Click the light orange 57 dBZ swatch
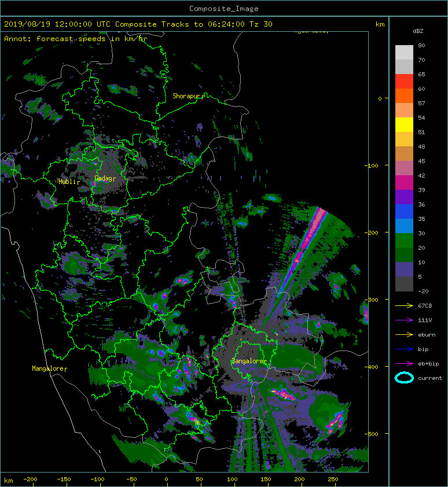Image resolution: width=448 pixels, height=487 pixels. coord(404,110)
